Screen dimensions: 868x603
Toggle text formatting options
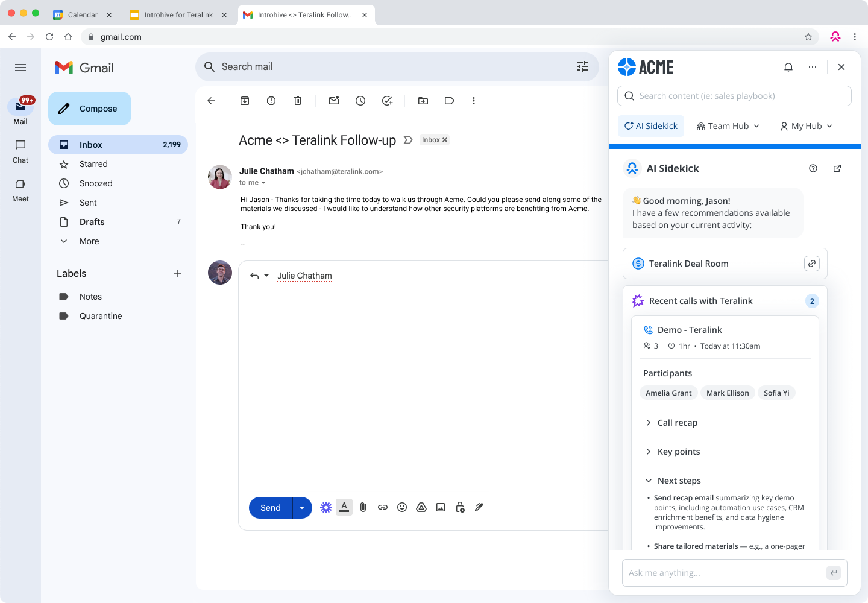pos(344,507)
